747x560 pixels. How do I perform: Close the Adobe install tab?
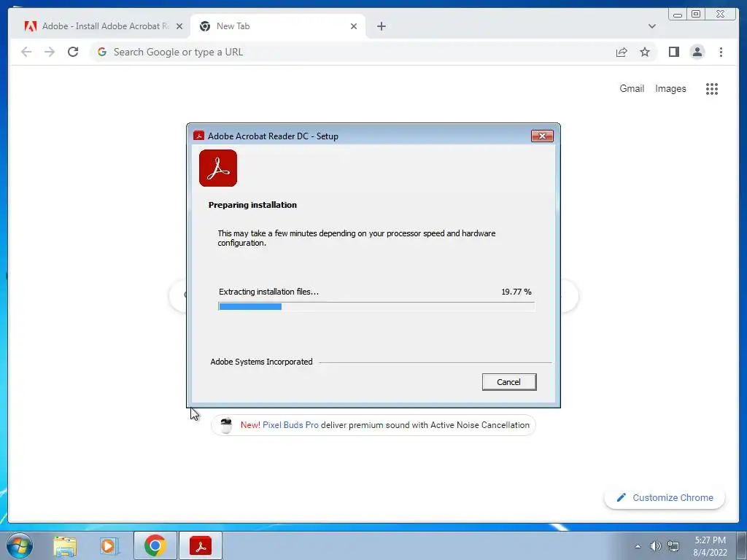pyautogui.click(x=179, y=26)
